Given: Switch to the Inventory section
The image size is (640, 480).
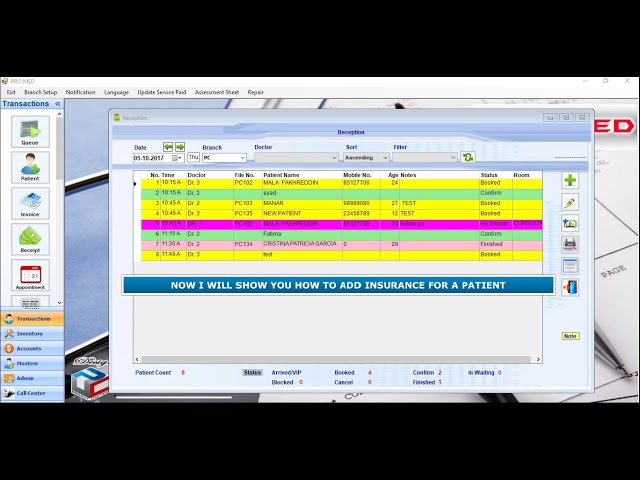Looking at the screenshot, I should [x=32, y=333].
